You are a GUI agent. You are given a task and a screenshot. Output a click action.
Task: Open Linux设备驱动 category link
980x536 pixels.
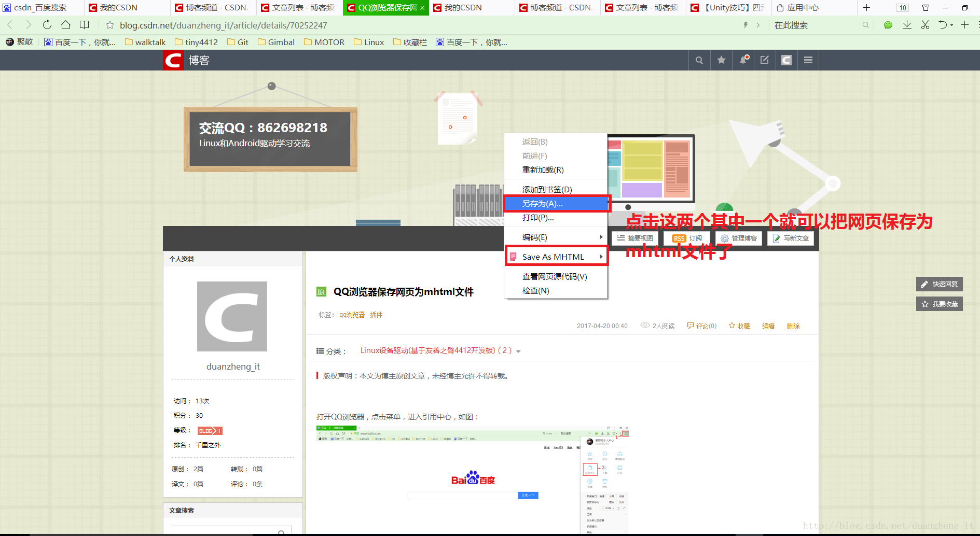pyautogui.click(x=436, y=350)
